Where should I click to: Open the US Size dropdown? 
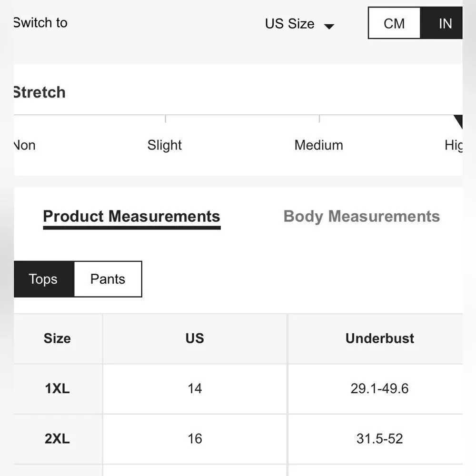(290, 24)
